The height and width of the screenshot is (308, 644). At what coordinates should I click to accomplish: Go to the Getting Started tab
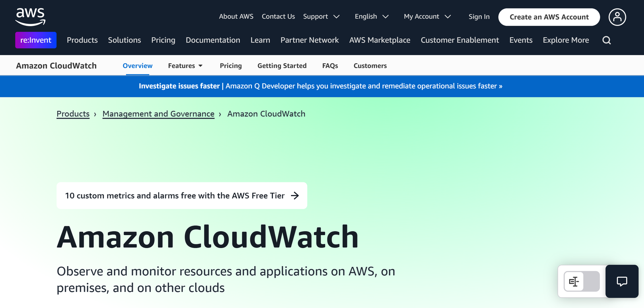282,66
